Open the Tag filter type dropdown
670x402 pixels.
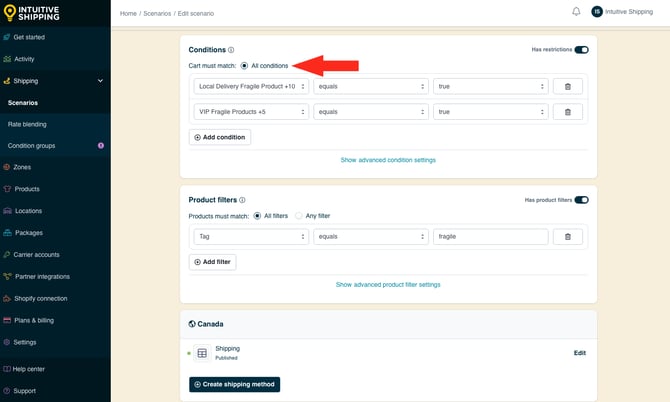pos(251,237)
